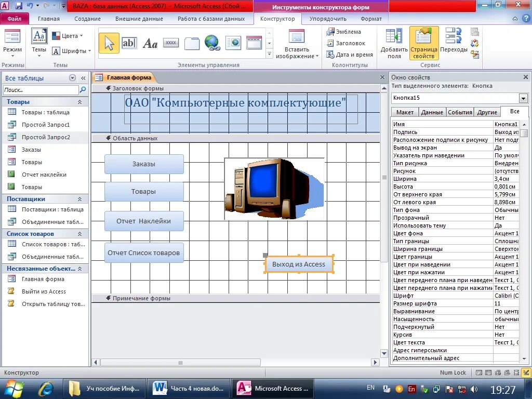Switch to the Создание ribbon tab
532x399 pixels.
[x=87, y=19]
